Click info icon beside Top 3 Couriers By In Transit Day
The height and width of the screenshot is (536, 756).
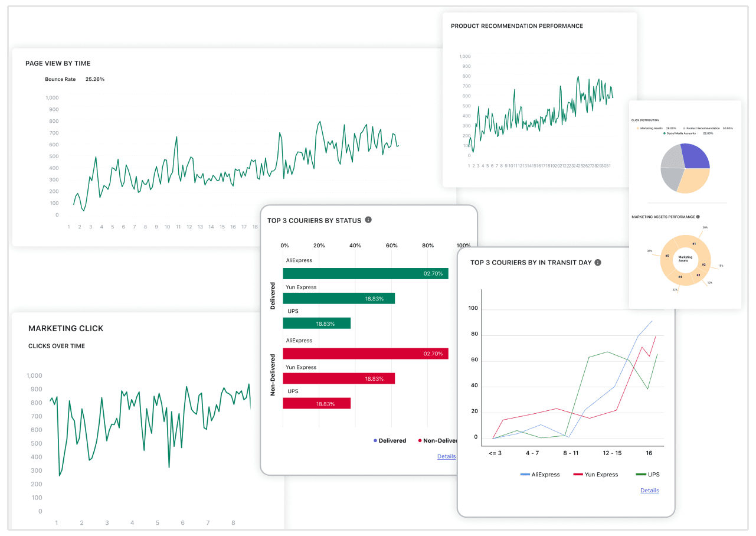pyautogui.click(x=598, y=262)
